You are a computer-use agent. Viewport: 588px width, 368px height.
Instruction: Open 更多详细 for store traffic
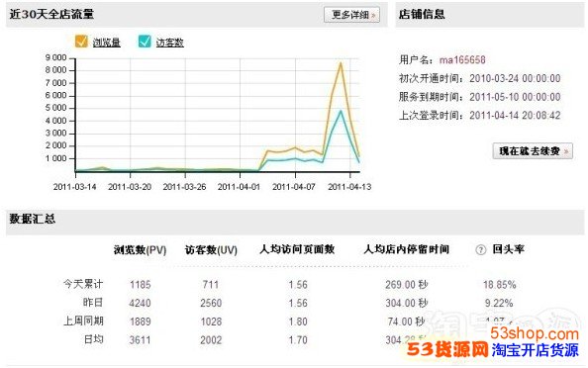[x=351, y=15]
